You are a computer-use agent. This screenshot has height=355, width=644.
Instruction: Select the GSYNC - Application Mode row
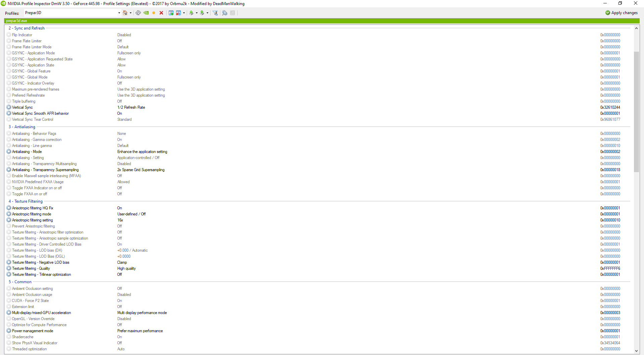click(x=318, y=53)
